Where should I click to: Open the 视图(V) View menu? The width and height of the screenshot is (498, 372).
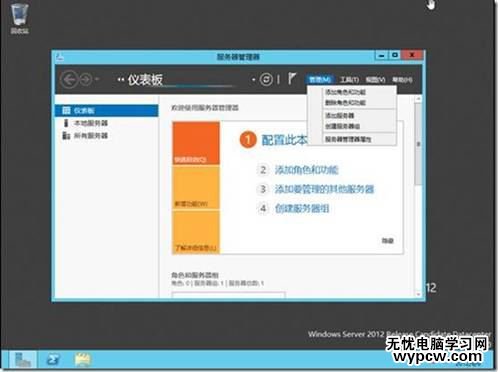tap(375, 80)
